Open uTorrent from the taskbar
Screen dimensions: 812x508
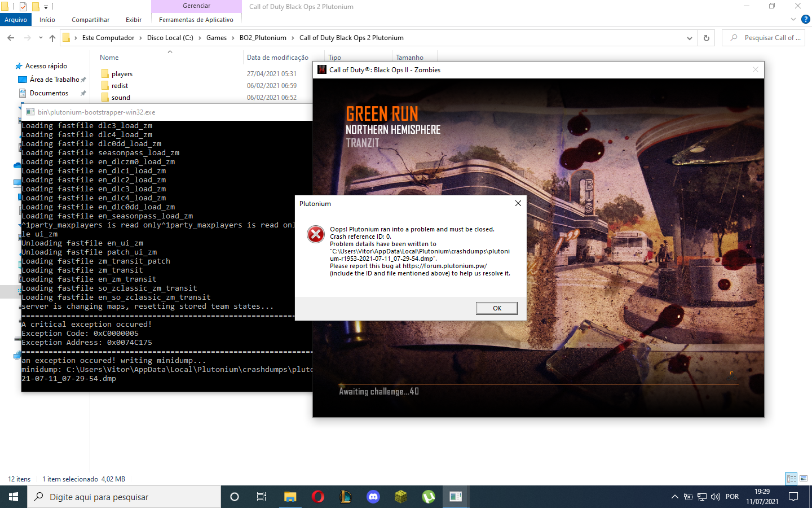pos(429,497)
